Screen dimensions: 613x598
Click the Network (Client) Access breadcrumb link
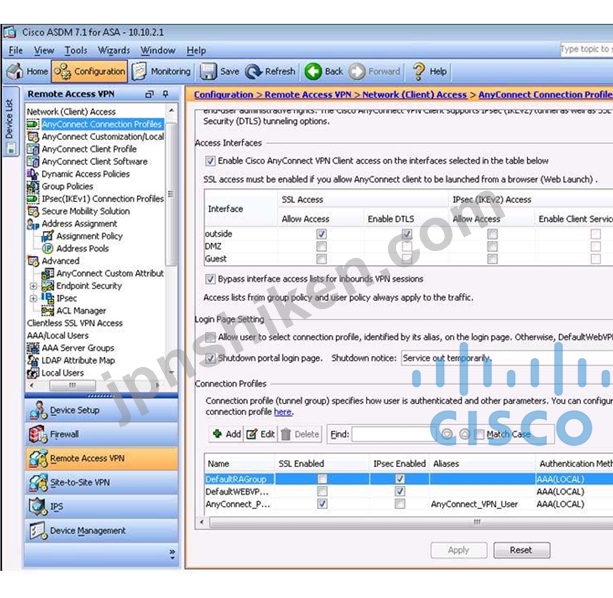pos(414,95)
